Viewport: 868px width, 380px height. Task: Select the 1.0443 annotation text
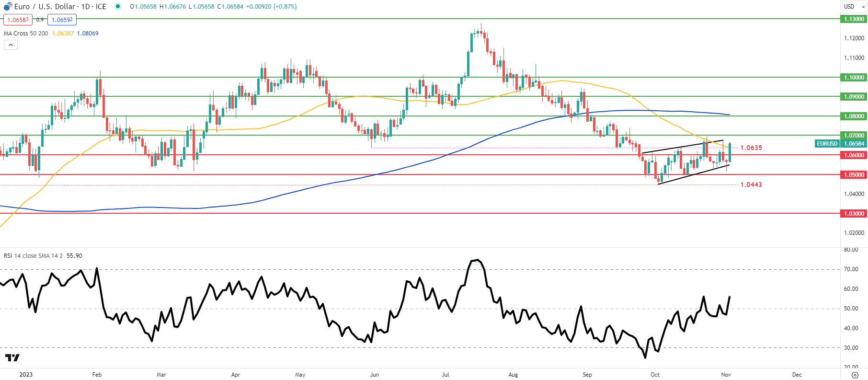751,184
